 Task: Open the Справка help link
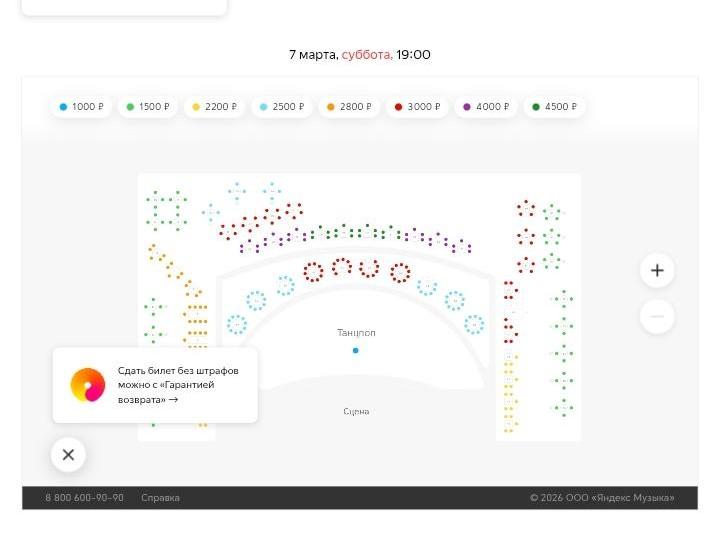coord(160,498)
